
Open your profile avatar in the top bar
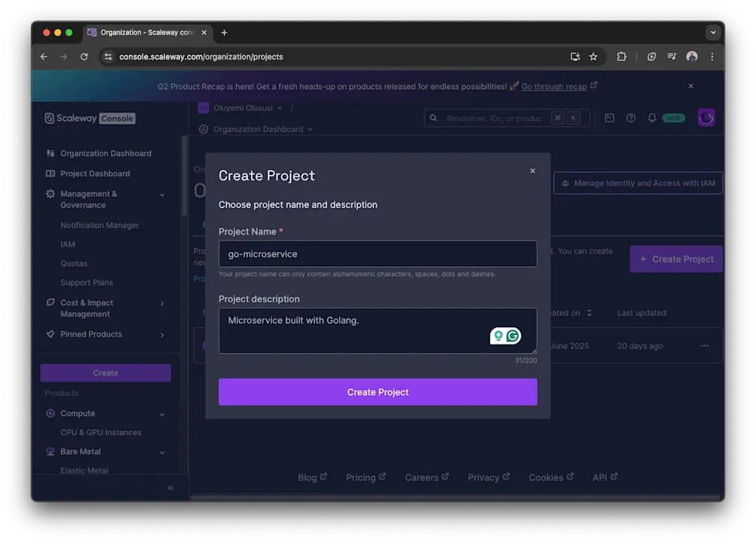click(705, 118)
